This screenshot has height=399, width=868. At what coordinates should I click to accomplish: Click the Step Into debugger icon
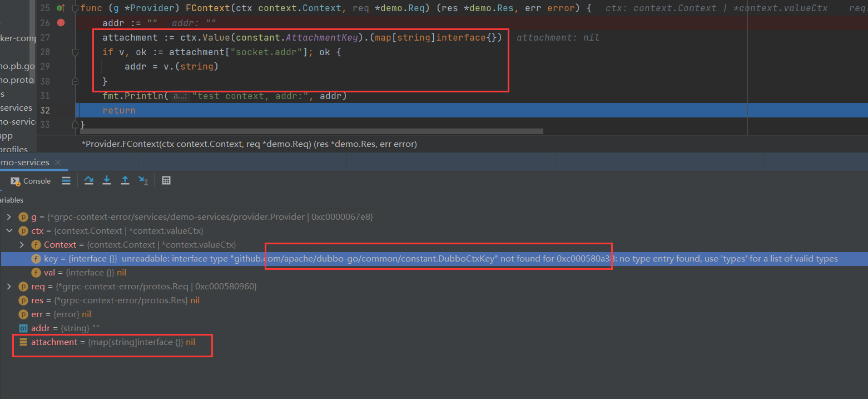click(107, 180)
